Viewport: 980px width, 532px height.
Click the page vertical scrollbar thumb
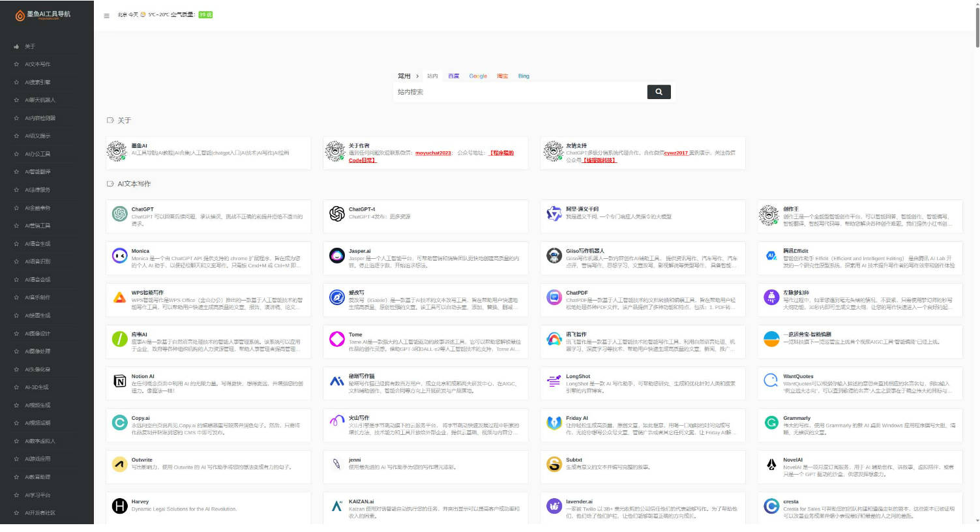coord(976,27)
